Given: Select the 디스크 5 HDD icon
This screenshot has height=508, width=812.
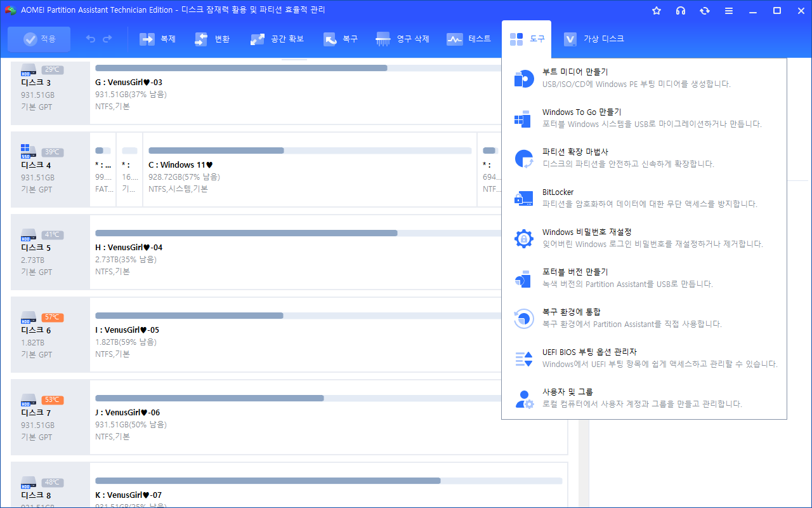Looking at the screenshot, I should pos(29,234).
